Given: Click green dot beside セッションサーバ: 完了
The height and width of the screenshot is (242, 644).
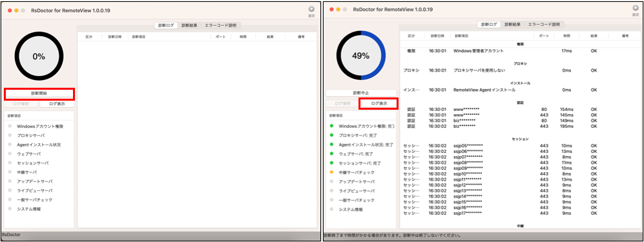Looking at the screenshot, I should click(331, 163).
